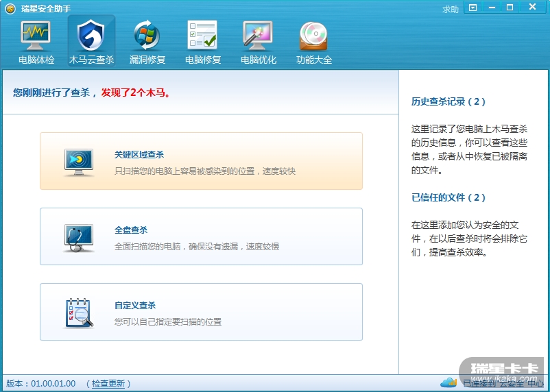The height and width of the screenshot is (392, 550).
Task: Open 漏洞修复 vulnerability repair icon
Action: pyautogui.click(x=147, y=34)
